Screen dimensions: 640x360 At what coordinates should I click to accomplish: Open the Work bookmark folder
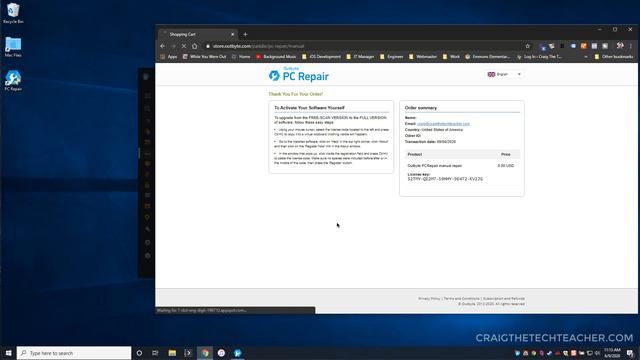point(451,57)
